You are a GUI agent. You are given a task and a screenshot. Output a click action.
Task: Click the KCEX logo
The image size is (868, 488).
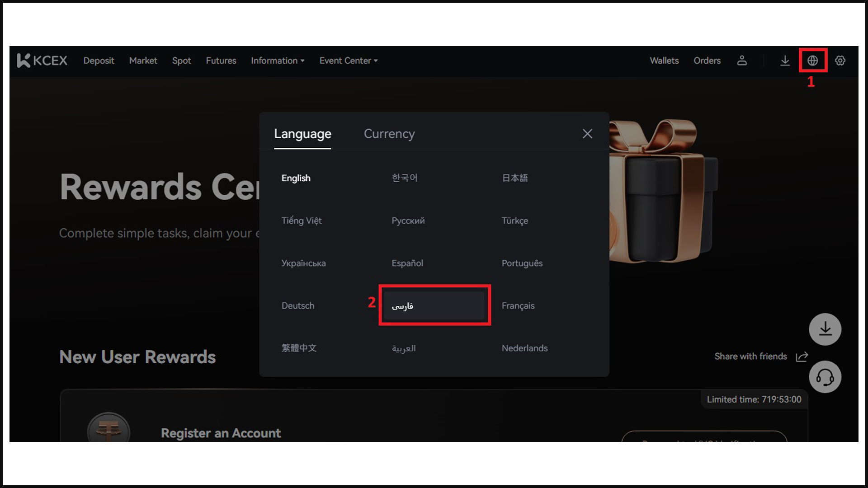pyautogui.click(x=42, y=60)
